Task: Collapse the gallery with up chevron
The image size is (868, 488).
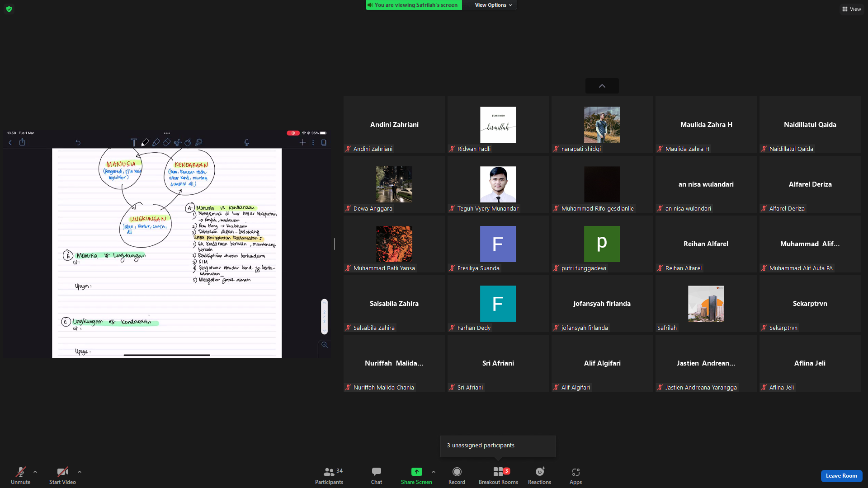Action: (602, 86)
